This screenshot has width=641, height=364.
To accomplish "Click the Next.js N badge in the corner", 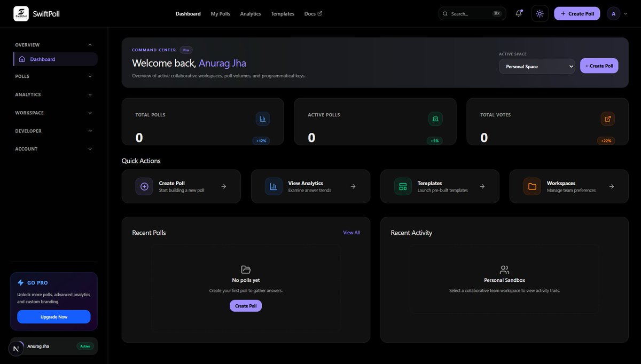I will pos(16,349).
